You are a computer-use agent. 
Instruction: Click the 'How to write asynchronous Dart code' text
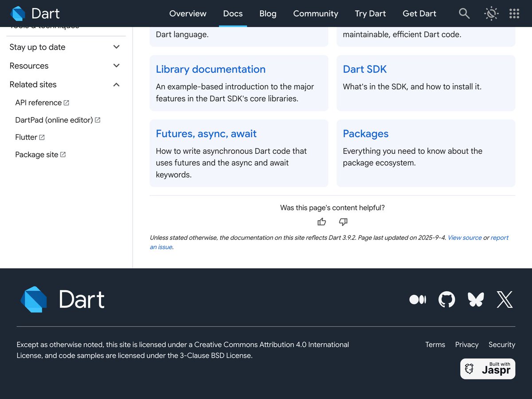(231, 163)
